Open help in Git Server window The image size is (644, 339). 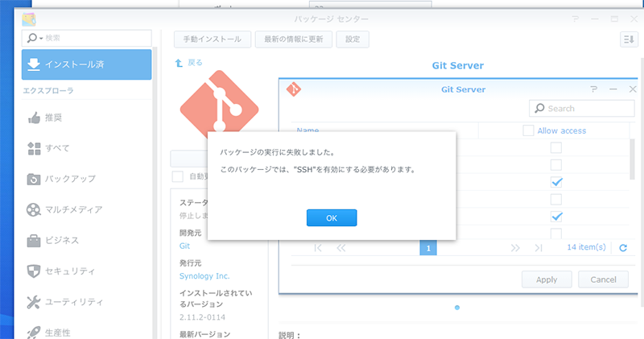tap(594, 89)
